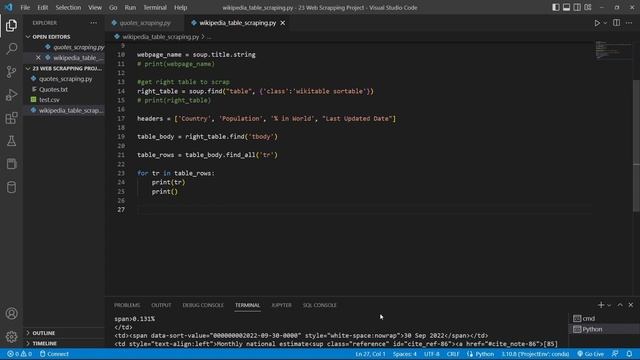Open run button dropdown arrow
Screen dimensions: 640x360
coord(605,23)
